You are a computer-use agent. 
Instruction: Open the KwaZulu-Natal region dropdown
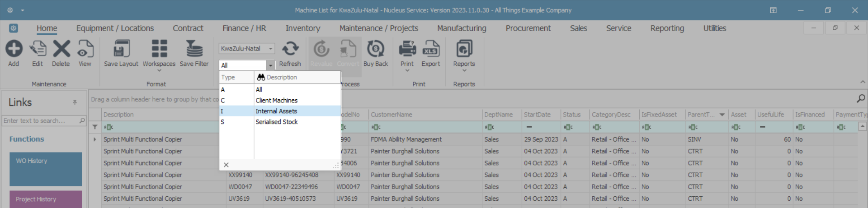click(270, 49)
